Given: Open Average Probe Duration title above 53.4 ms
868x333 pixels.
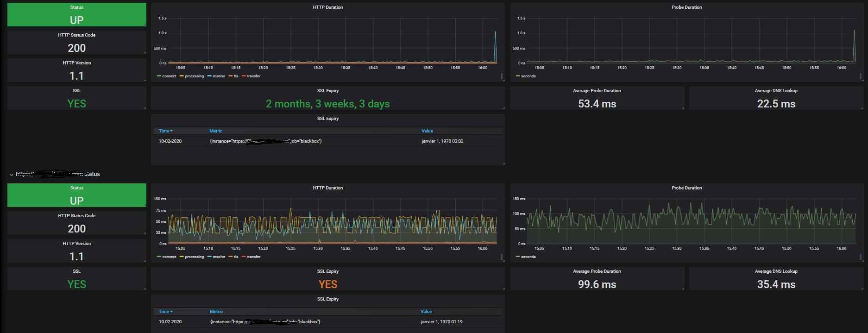Looking at the screenshot, I should pos(597,91).
